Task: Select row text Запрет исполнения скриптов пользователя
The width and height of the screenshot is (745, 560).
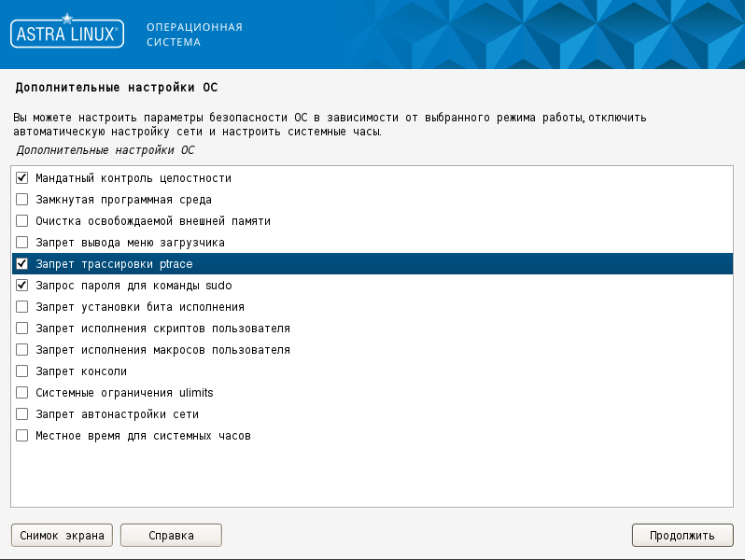Action: [163, 329]
